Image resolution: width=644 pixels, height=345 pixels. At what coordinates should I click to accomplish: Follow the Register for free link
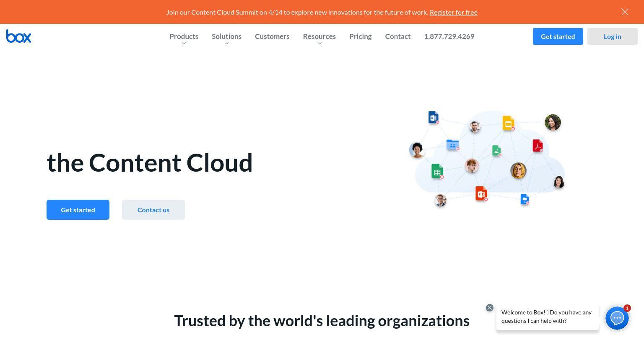(x=454, y=12)
